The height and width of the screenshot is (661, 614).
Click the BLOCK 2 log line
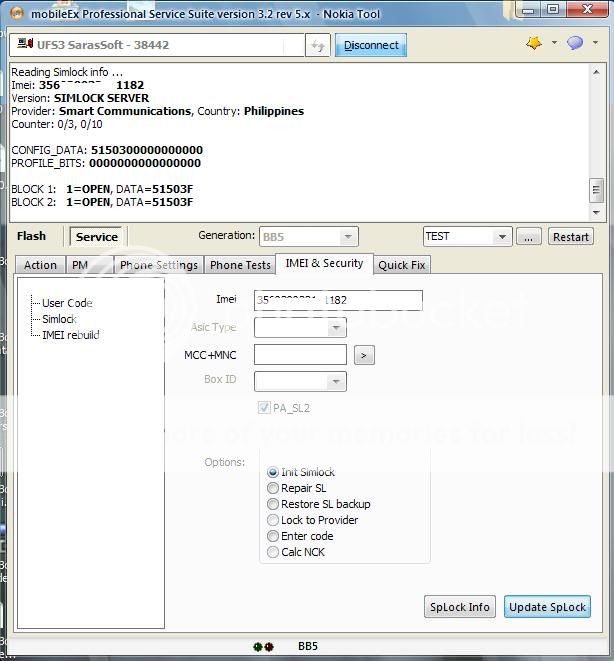102,202
